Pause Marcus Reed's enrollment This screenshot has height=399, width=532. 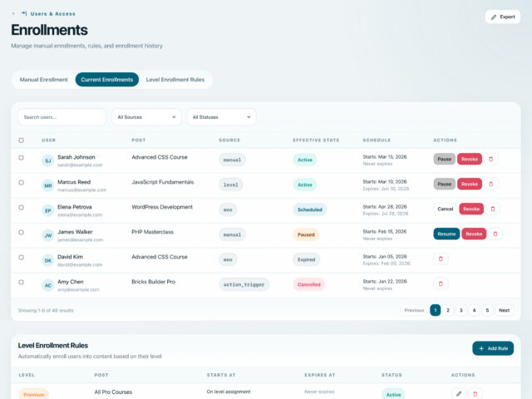pyautogui.click(x=445, y=184)
